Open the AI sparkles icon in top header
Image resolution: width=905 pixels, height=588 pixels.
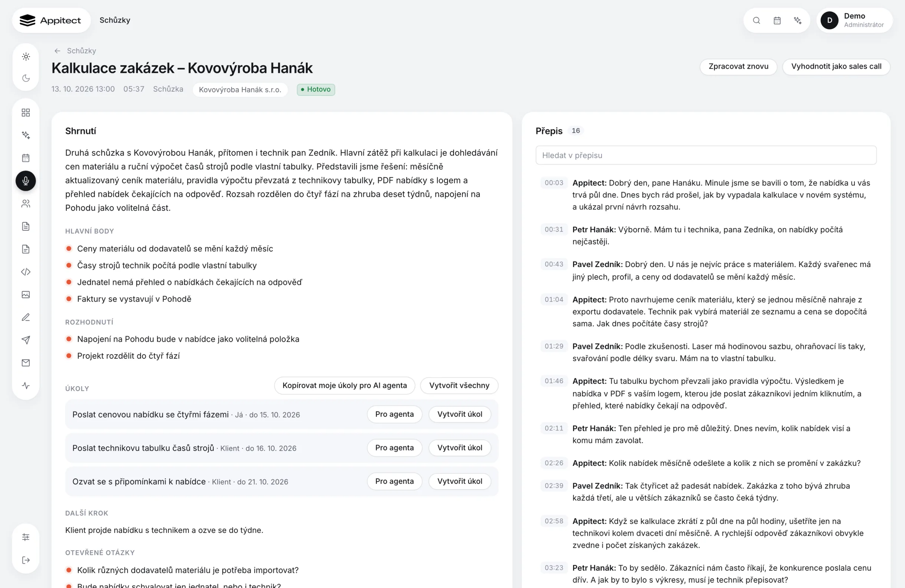coord(798,20)
